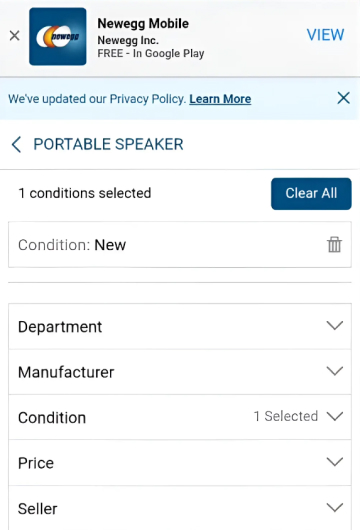The image size is (360, 530).
Task: Remove the Condition: New filter via trash icon
Action: pos(334,245)
